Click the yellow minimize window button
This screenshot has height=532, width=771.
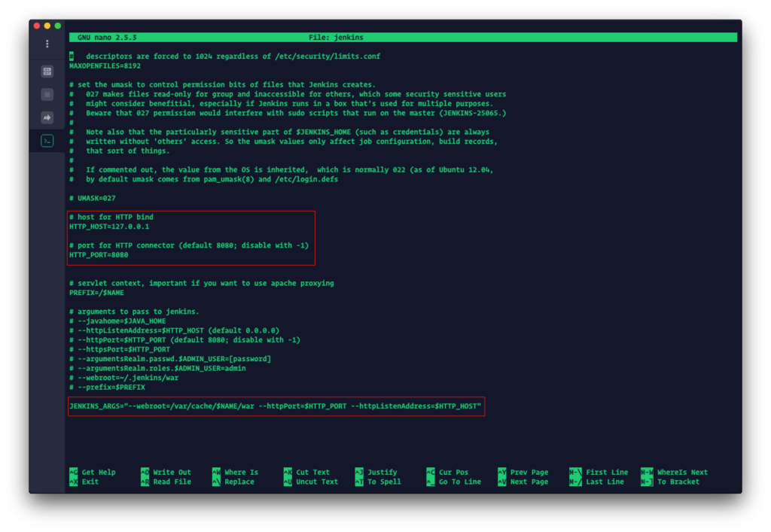(x=47, y=26)
